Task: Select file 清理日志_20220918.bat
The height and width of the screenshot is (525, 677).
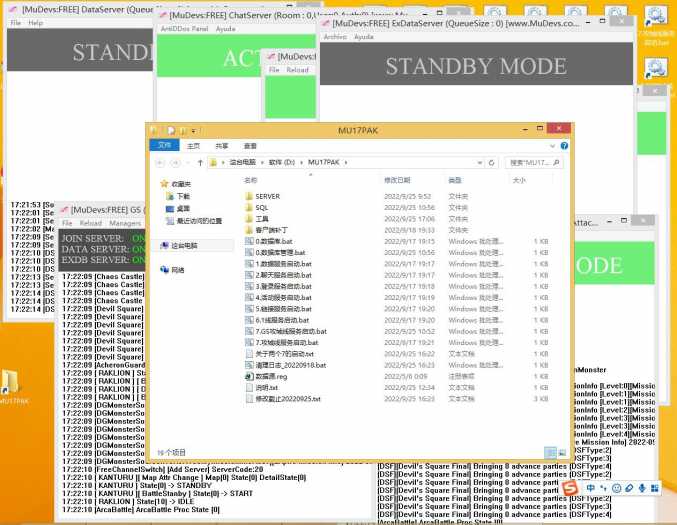Action: tap(291, 365)
